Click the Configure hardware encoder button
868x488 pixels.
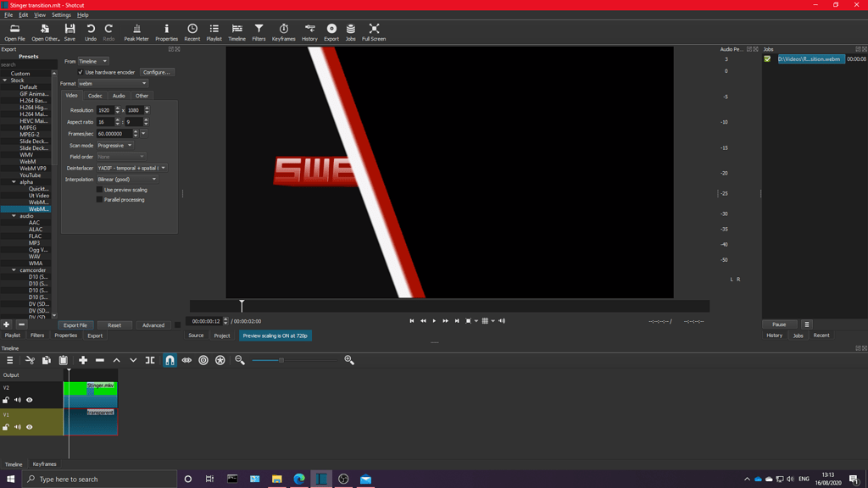157,73
